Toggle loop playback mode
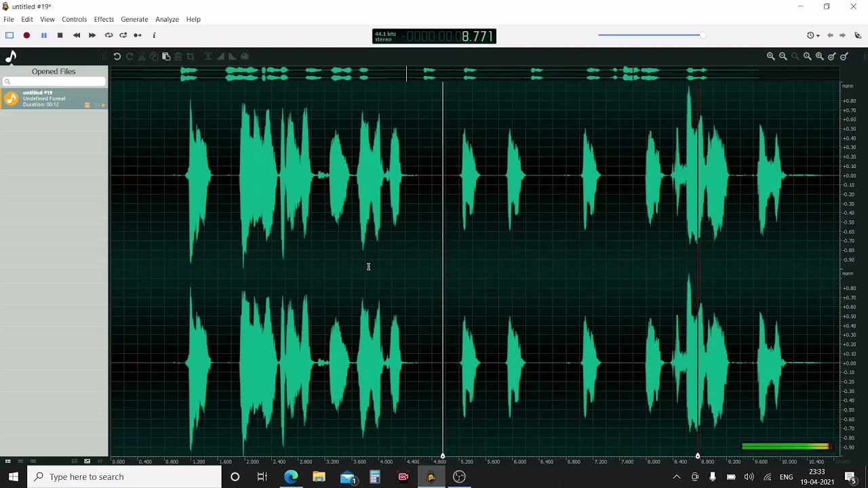Viewport: 868px width, 488px height. pyautogui.click(x=108, y=35)
